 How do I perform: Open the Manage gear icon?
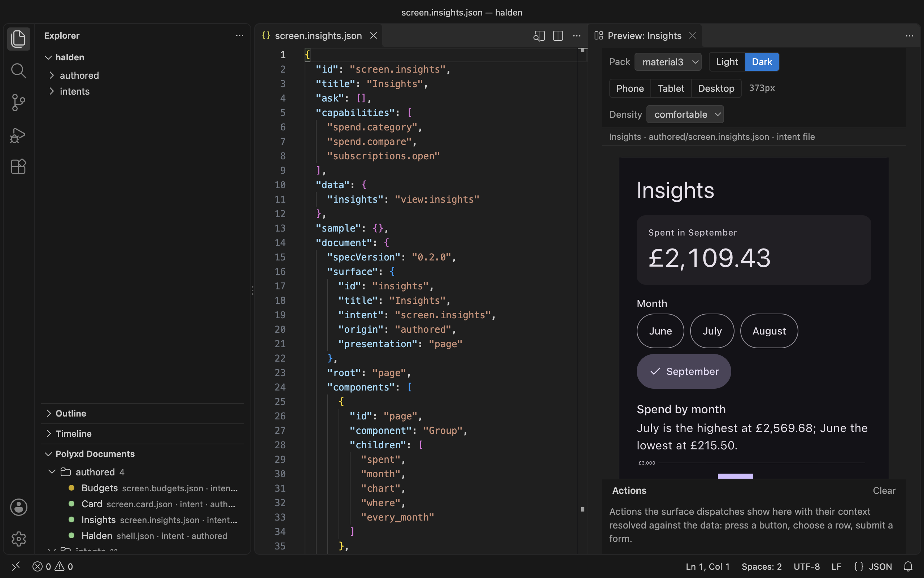(18, 539)
